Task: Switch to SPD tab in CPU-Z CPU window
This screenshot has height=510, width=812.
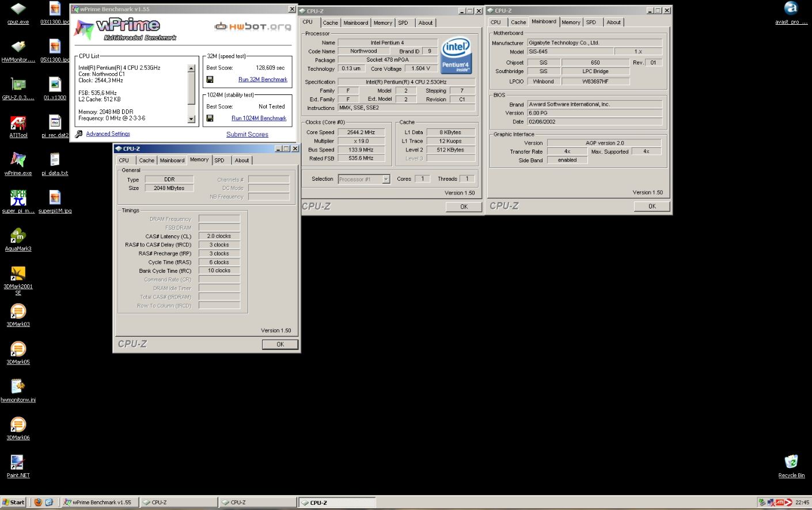Action: [x=403, y=22]
